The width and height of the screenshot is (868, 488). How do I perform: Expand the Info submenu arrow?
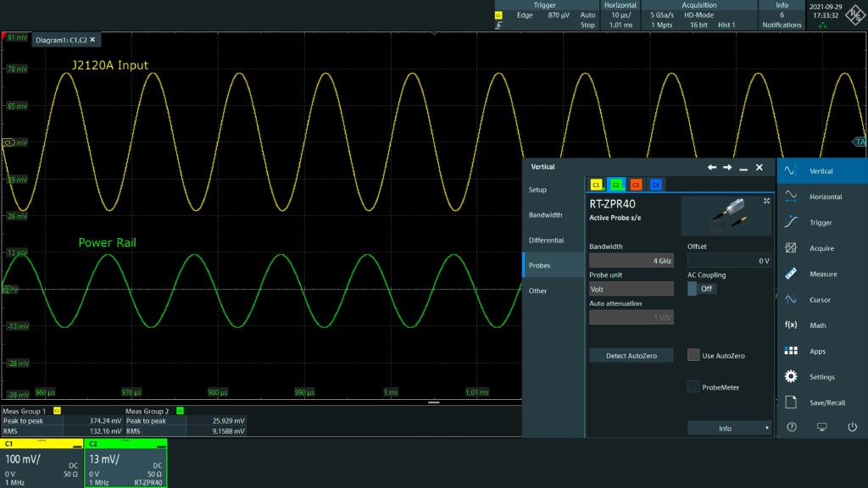767,429
